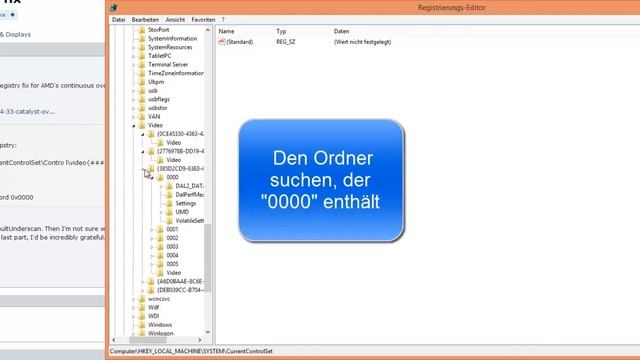Click the usbflags folder icon
Image resolution: width=640 pixels, height=360 pixels.
click(x=142, y=99)
